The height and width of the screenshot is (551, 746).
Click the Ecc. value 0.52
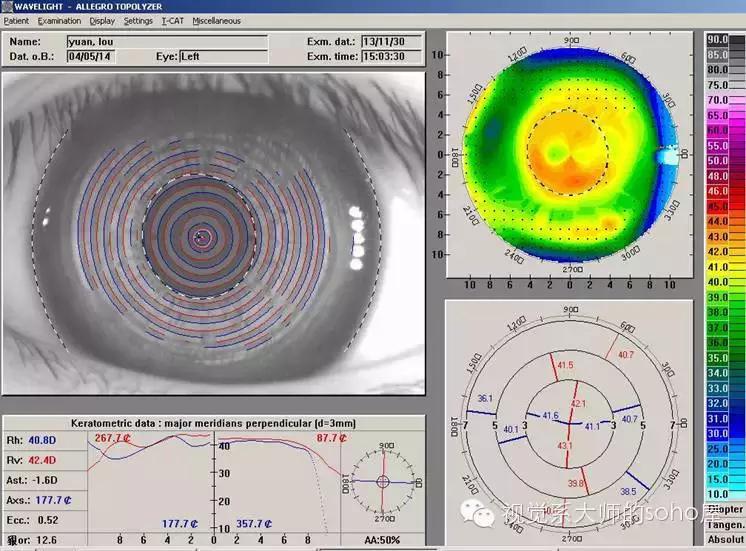48,520
